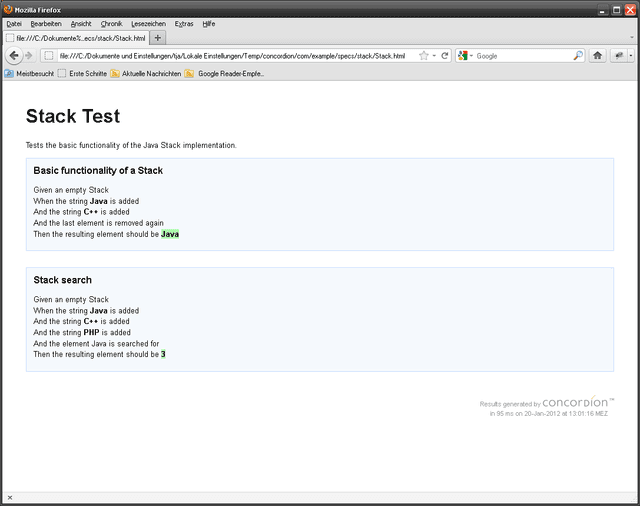Click the search magnifier icon
Screen dimensions: 640x506
coord(578,56)
